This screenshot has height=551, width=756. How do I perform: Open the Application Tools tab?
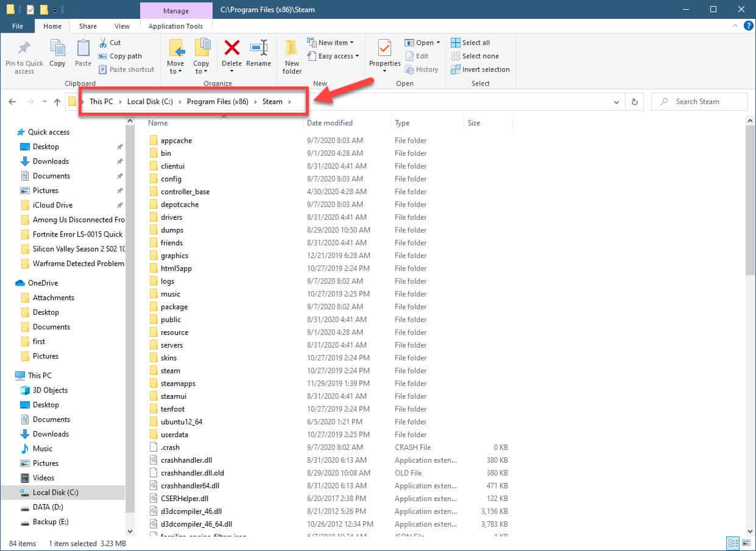pyautogui.click(x=175, y=26)
